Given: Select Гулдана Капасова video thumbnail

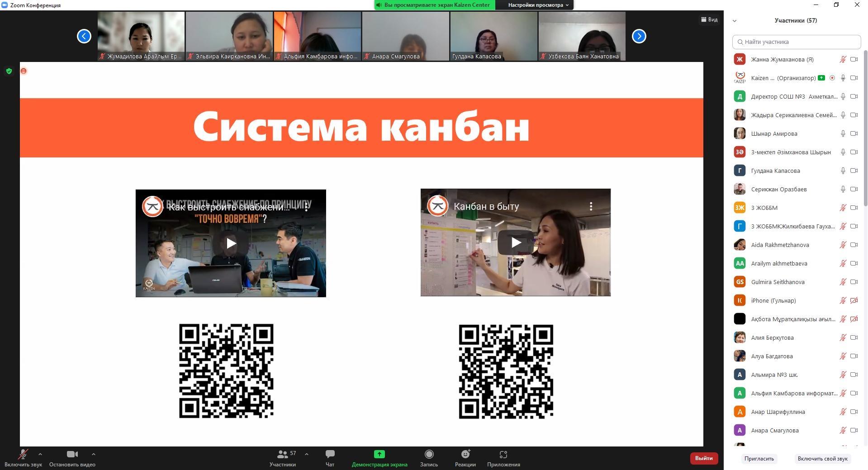Looking at the screenshot, I should pos(493,36).
